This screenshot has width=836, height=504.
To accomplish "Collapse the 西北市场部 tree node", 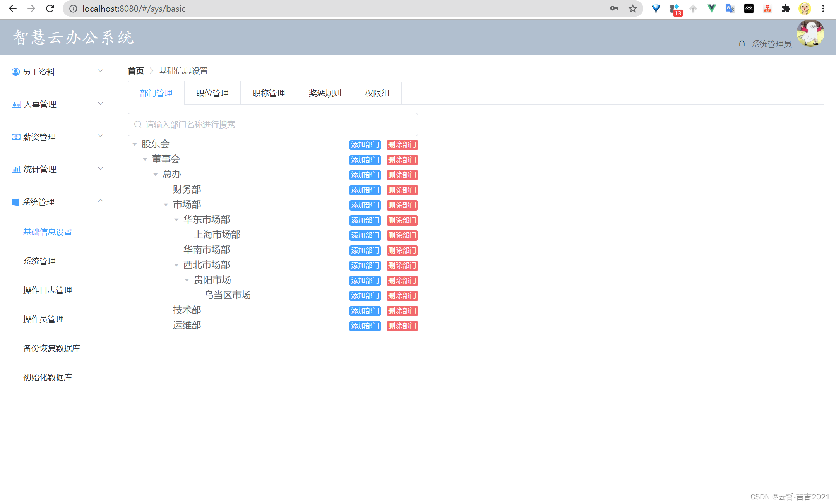I will [x=176, y=265].
